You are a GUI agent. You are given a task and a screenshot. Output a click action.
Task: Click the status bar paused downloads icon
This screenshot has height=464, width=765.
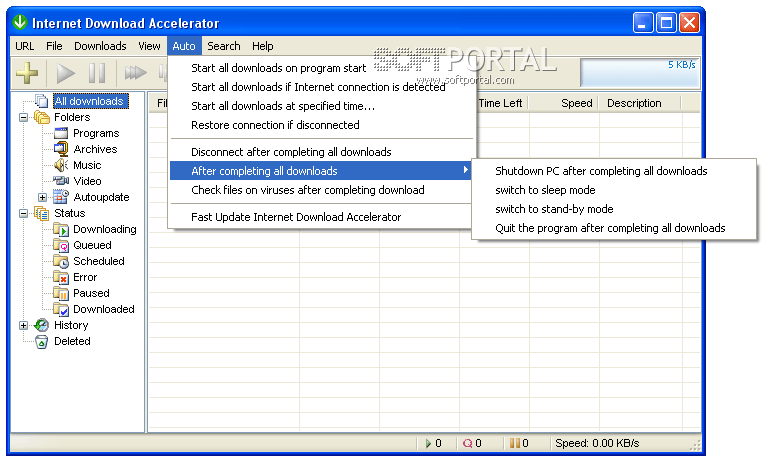515,443
